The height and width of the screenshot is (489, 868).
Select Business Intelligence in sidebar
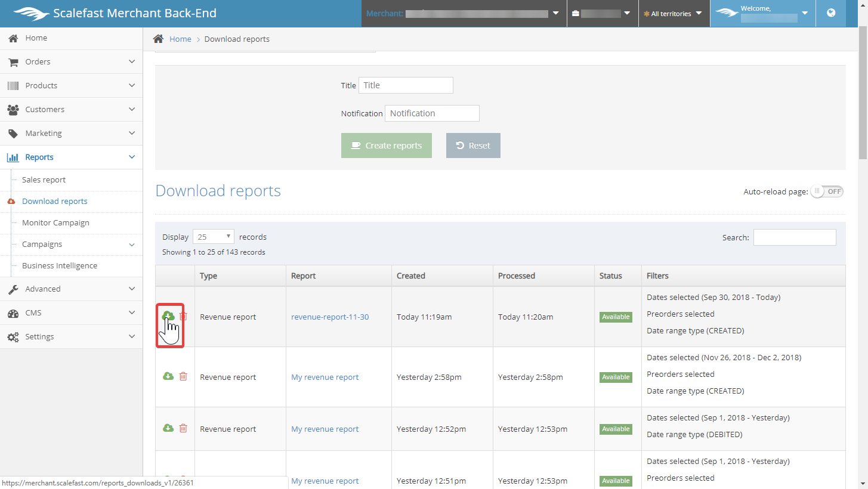pos(60,265)
